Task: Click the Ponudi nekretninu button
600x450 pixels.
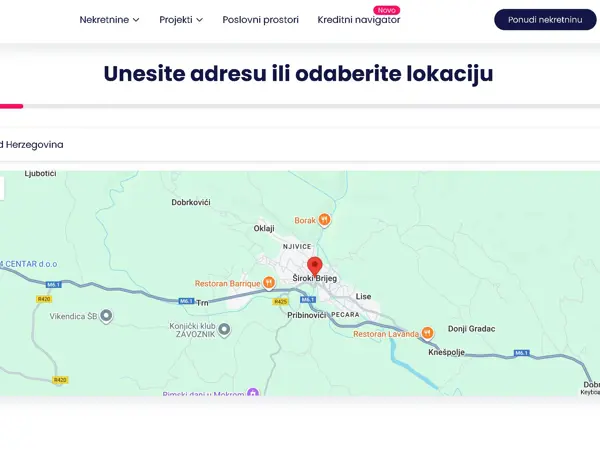Action: coord(545,20)
